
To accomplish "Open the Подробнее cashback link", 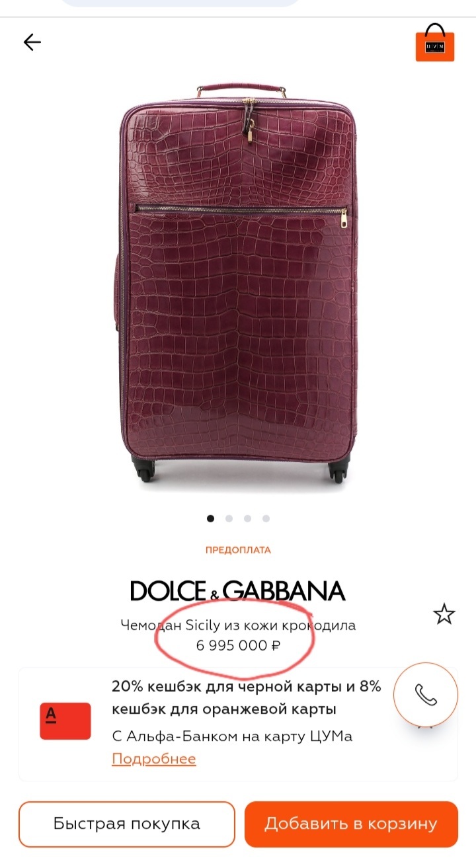I will [x=154, y=758].
